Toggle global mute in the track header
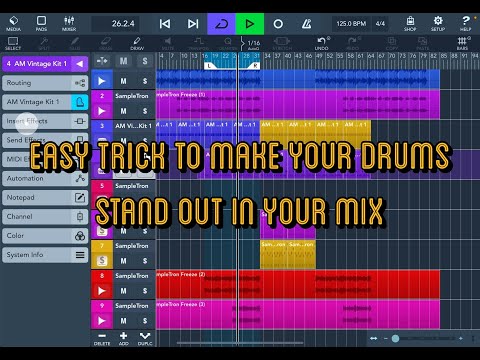The height and width of the screenshot is (360, 480). click(x=123, y=61)
